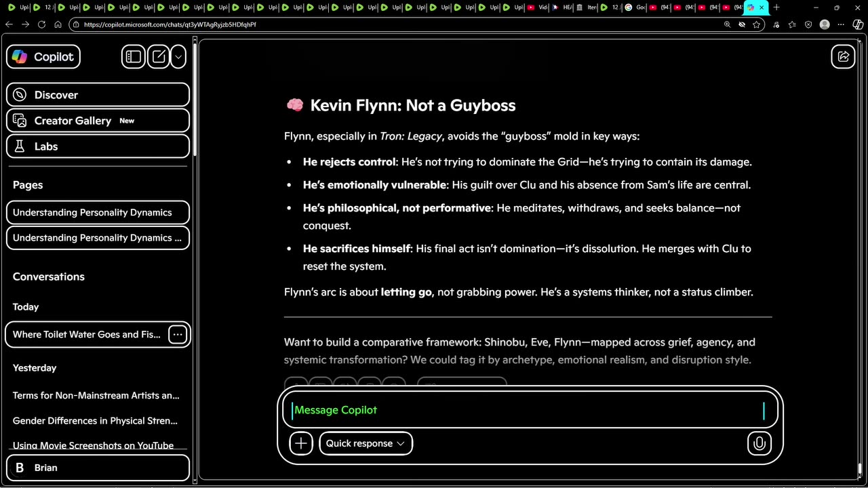Screen dimensions: 868x488
Task: Start a new chat with compose icon
Action: tap(159, 57)
